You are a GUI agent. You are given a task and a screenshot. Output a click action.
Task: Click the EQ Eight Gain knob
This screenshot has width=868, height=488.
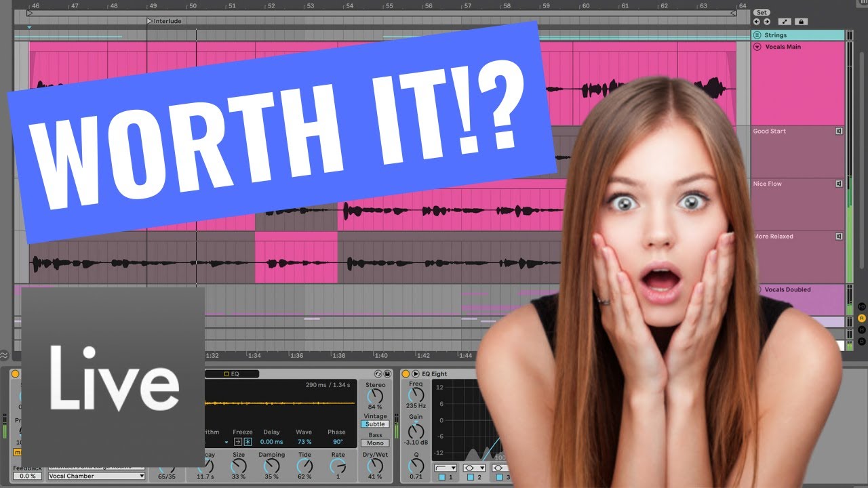[416, 430]
